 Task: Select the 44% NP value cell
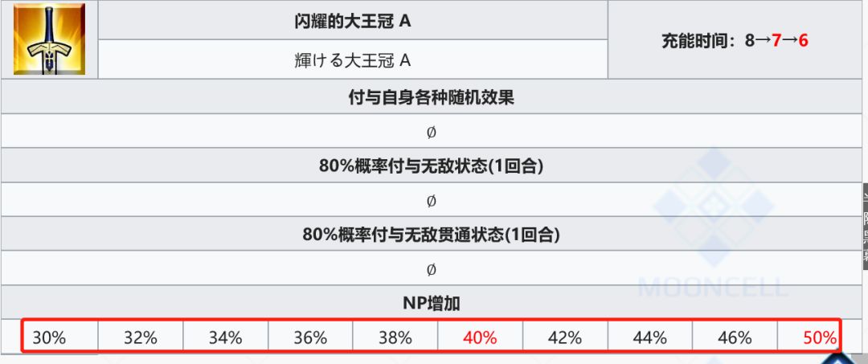650,337
